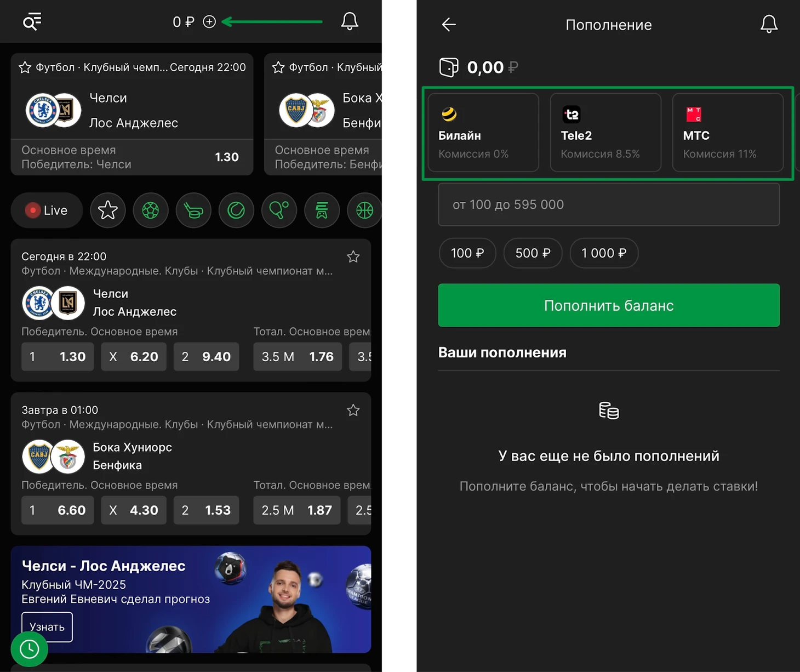Open notifications bell on the main screen
This screenshot has width=800, height=672.
click(350, 21)
